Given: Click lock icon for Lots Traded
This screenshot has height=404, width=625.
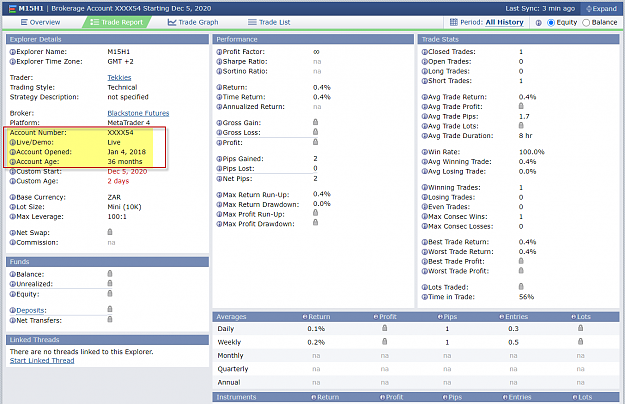Looking at the screenshot, I should click(x=521, y=286).
